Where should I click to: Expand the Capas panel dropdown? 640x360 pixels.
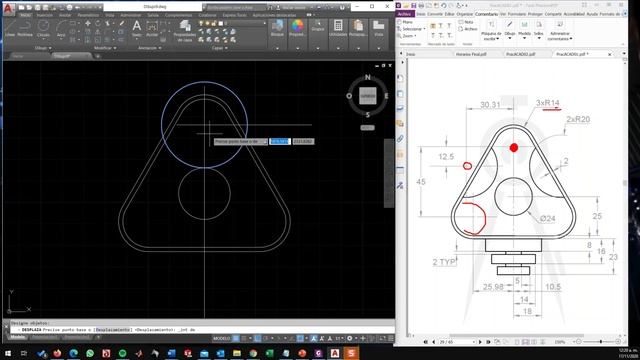tap(220, 48)
